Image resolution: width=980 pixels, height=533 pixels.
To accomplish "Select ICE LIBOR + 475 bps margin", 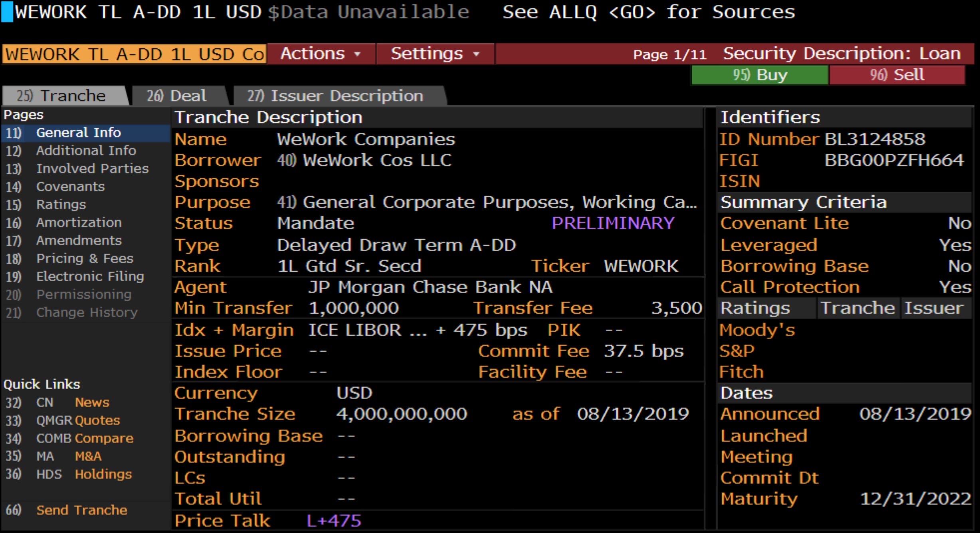I will (418, 330).
